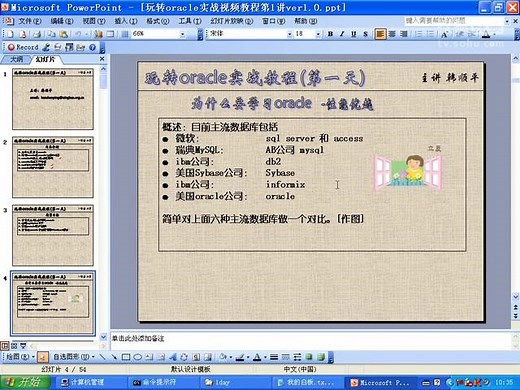Open the 幻灯片放映 (Slide Show) menu
The width and height of the screenshot is (520, 390).
coord(231,21)
